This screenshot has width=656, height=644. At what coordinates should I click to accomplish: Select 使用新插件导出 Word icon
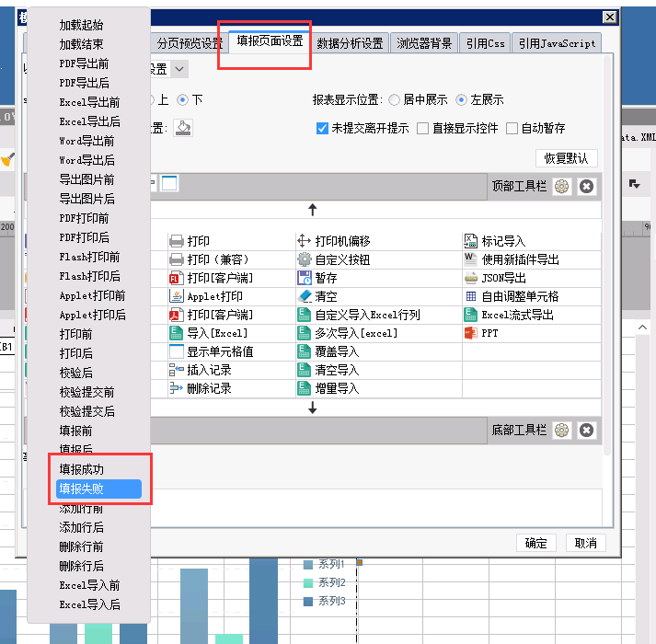(471, 259)
